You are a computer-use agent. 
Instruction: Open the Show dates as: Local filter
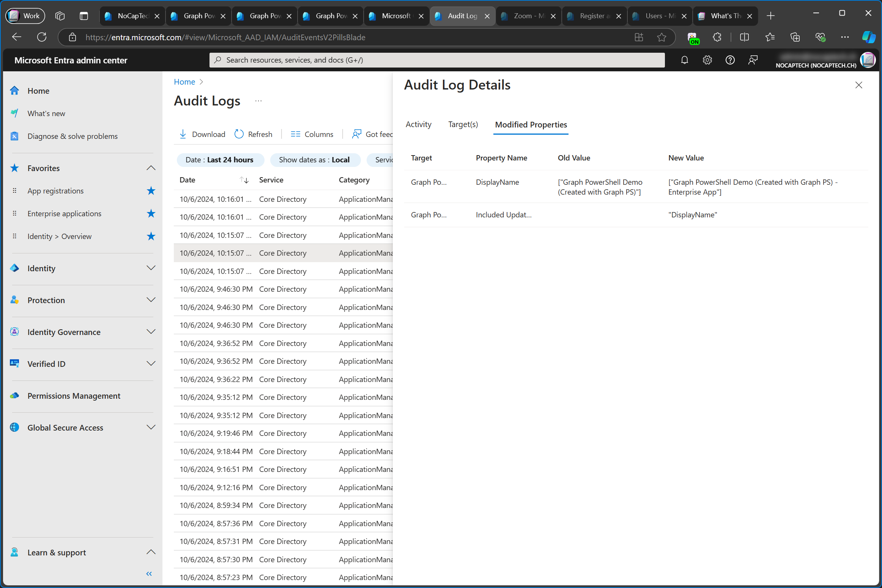(315, 160)
